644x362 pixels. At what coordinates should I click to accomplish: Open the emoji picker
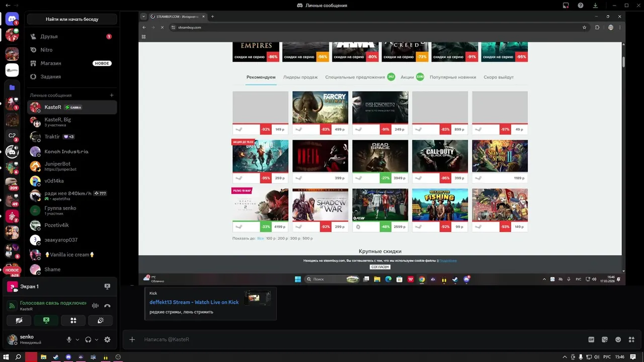[618, 339]
